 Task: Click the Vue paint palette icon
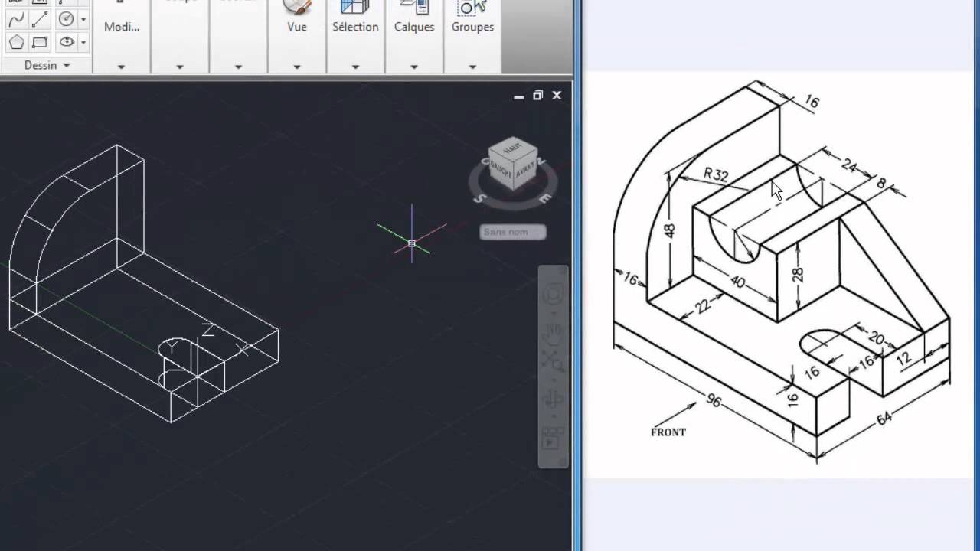[297, 7]
